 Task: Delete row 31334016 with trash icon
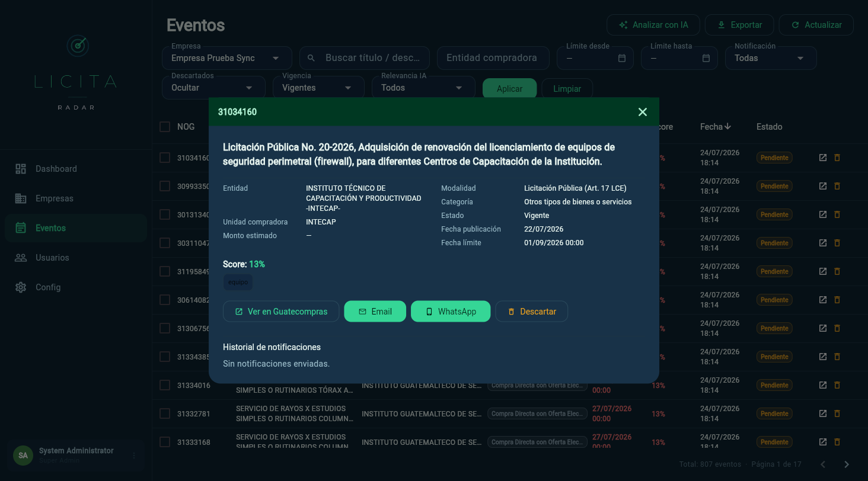(x=837, y=385)
